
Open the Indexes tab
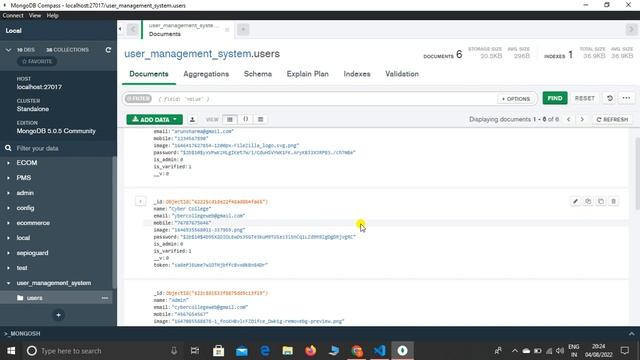[357, 74]
